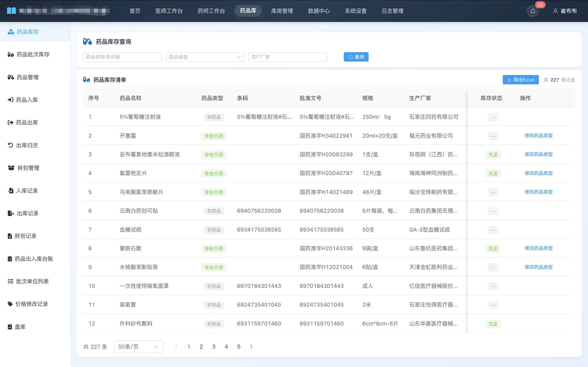Click the 盘库 clipboard-check icon
The image size is (588, 367).
pyautogui.click(x=10, y=327)
